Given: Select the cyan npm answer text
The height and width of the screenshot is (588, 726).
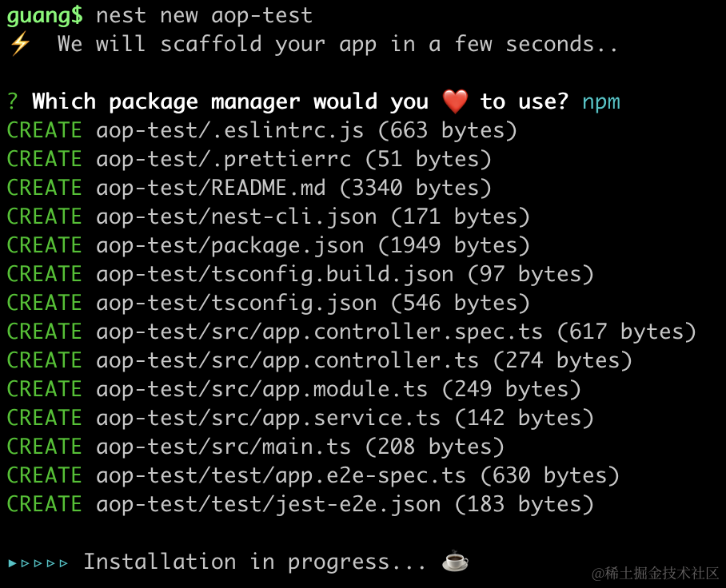Looking at the screenshot, I should point(600,101).
